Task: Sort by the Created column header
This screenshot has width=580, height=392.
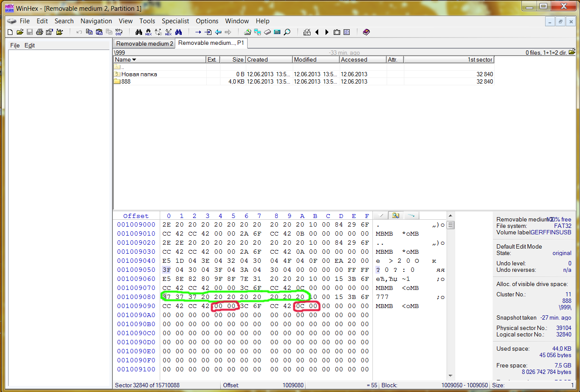Action: pyautogui.click(x=269, y=59)
